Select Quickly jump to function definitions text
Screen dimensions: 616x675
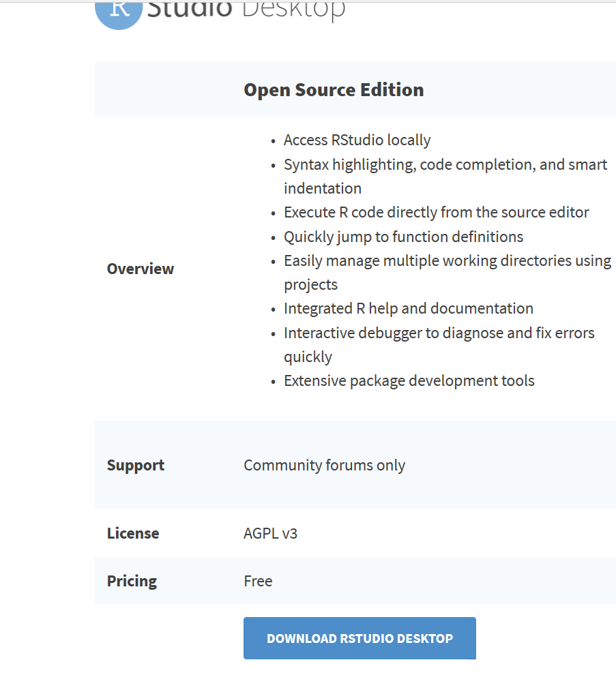point(403,237)
